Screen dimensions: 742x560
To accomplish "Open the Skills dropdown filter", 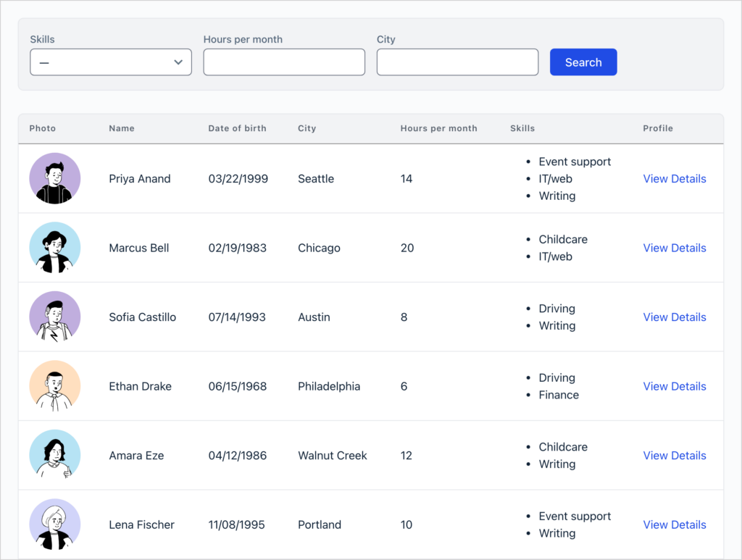I will coord(111,62).
